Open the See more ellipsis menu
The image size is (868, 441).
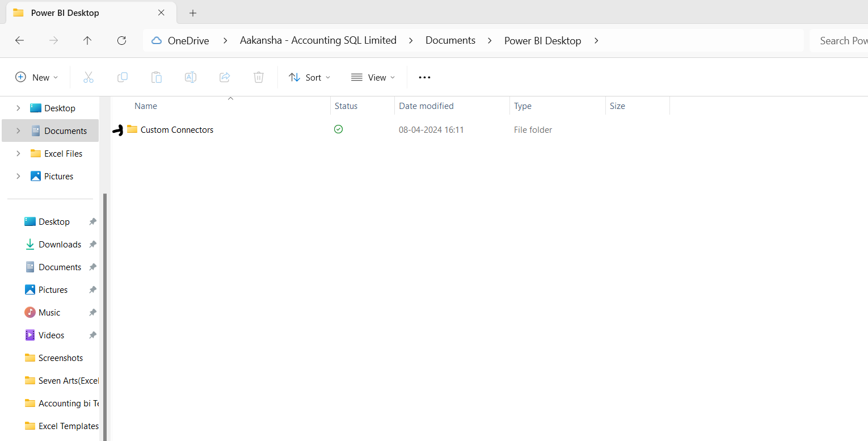[424, 77]
